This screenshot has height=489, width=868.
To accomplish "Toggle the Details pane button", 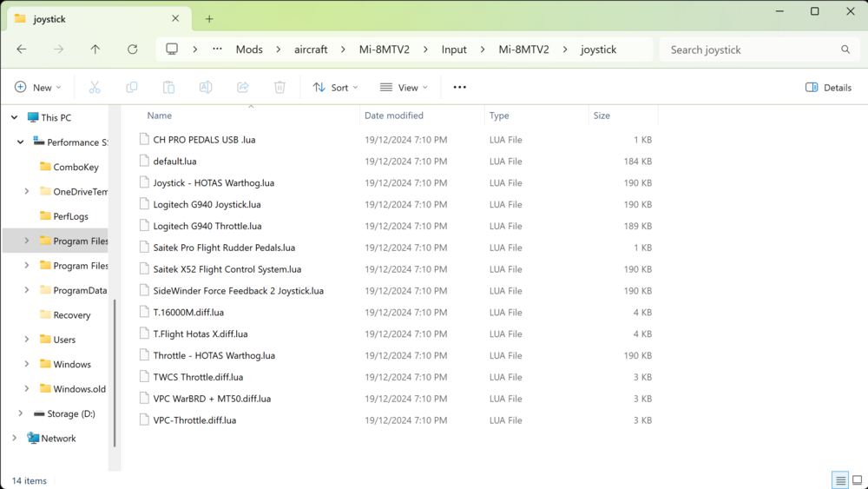I will [829, 88].
